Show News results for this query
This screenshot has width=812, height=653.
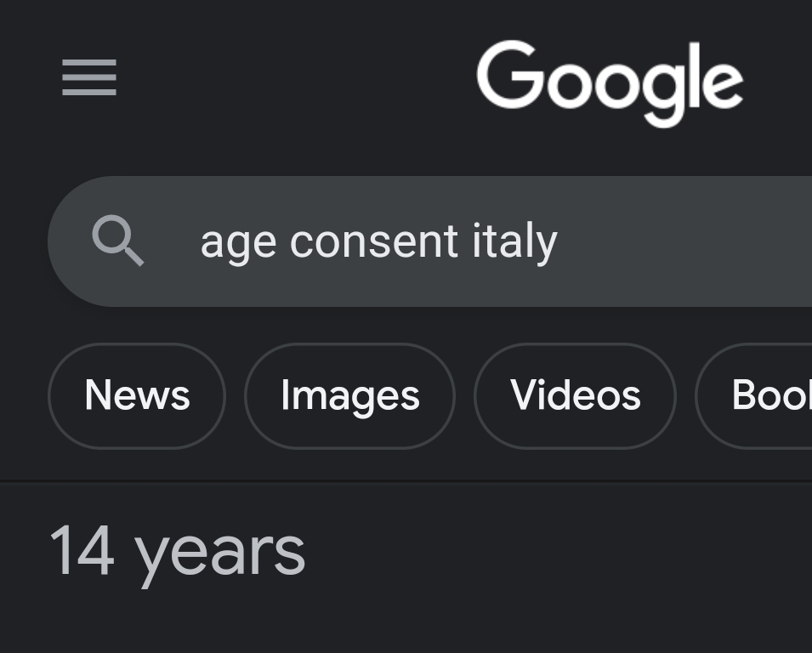coord(137,395)
